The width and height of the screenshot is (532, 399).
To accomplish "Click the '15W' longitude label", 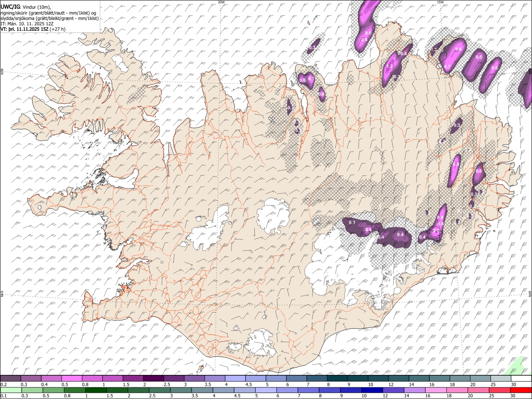I will 440,2.
